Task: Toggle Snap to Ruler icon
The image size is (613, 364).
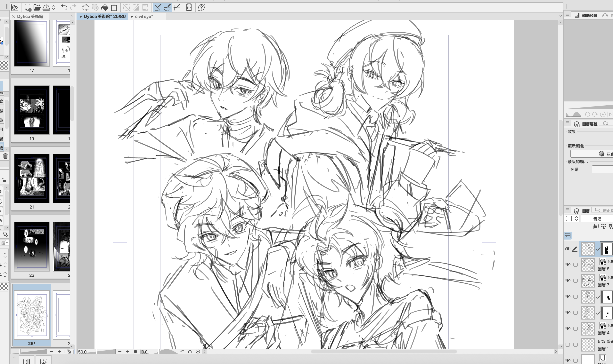Action: pos(158,7)
